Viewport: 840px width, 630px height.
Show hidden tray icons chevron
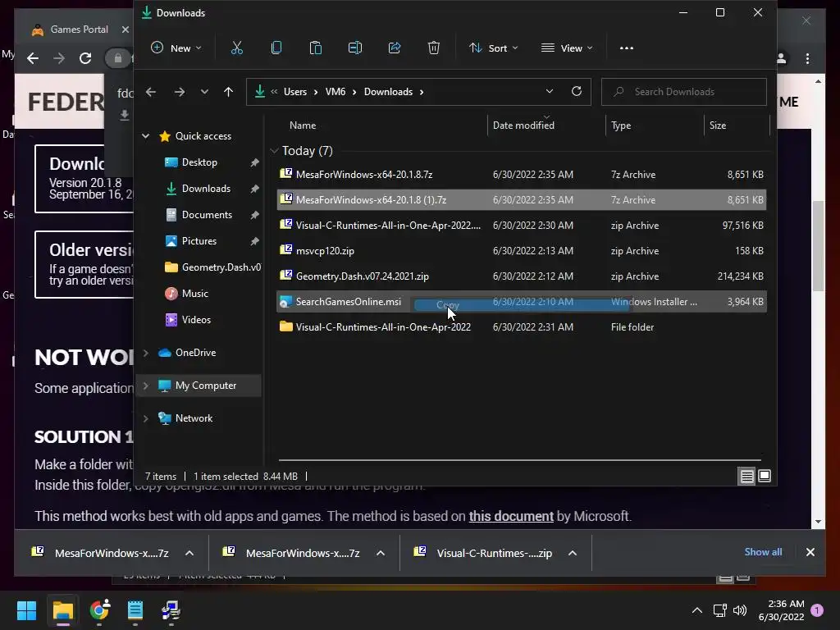click(x=697, y=610)
